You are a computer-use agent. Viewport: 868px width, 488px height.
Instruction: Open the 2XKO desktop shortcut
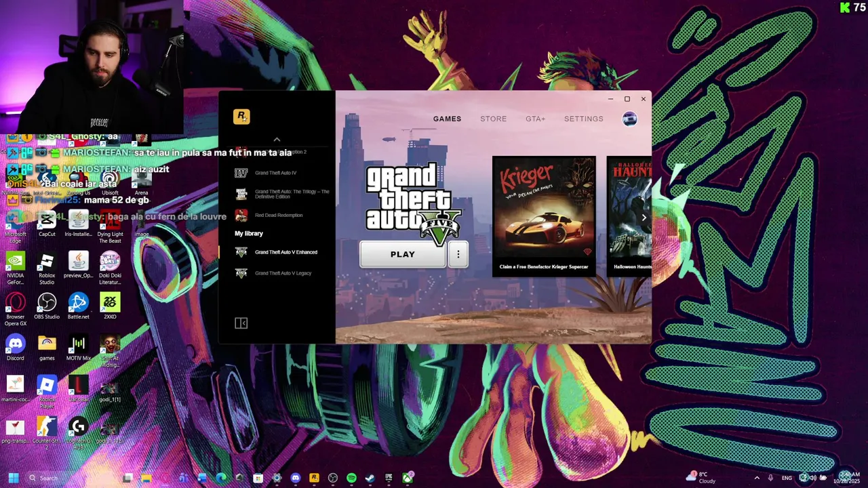click(110, 306)
